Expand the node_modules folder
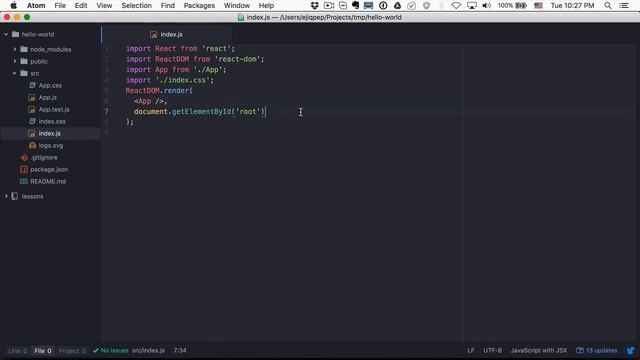The height and width of the screenshot is (360, 640). point(15,49)
